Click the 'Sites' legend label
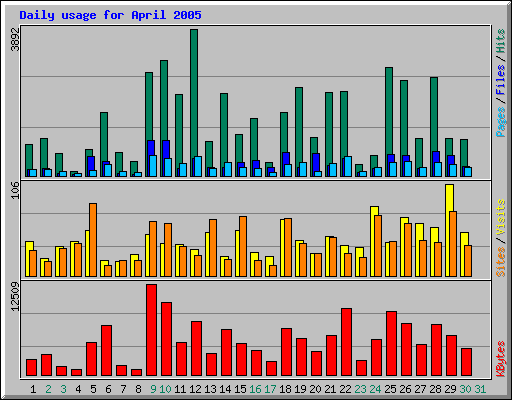The width and height of the screenshot is (512, 400). pos(500,262)
